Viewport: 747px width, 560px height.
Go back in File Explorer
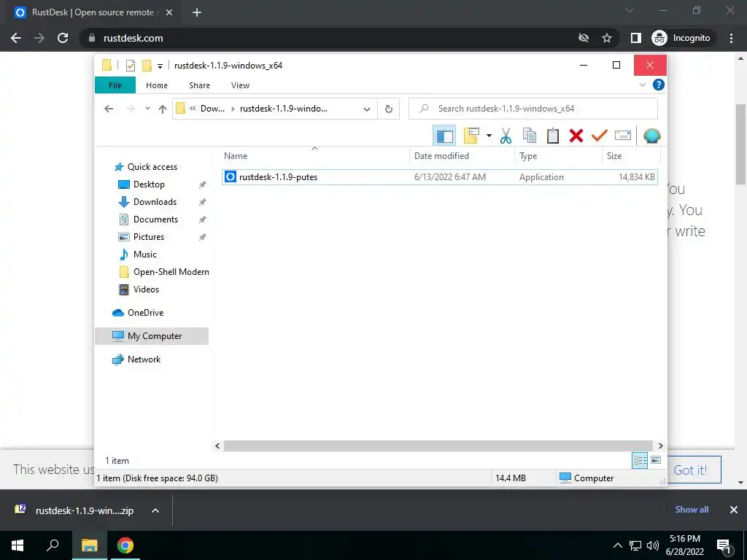click(109, 109)
